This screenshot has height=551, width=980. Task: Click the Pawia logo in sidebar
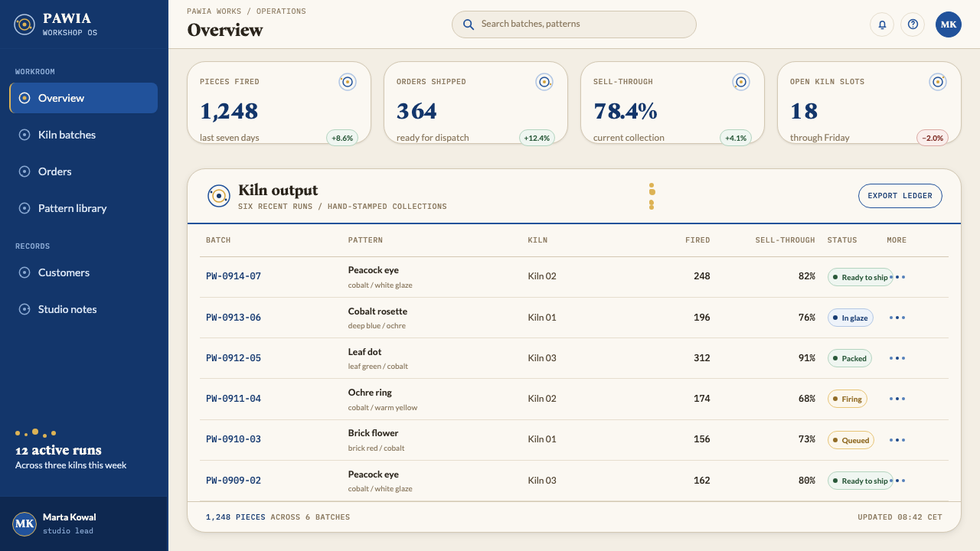coord(24,24)
